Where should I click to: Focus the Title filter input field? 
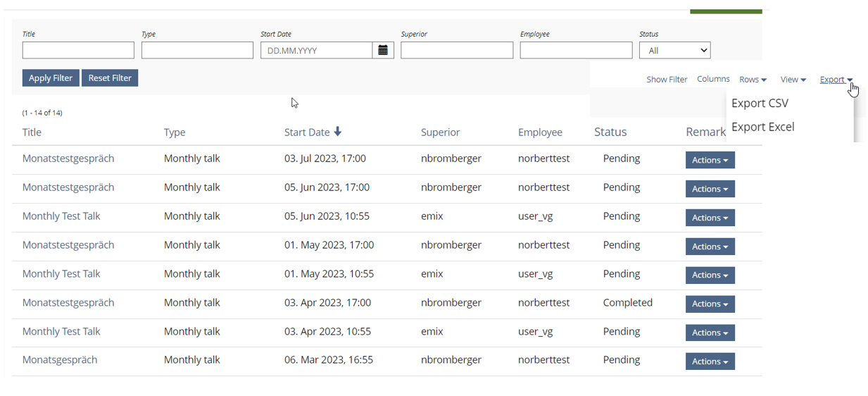click(78, 50)
